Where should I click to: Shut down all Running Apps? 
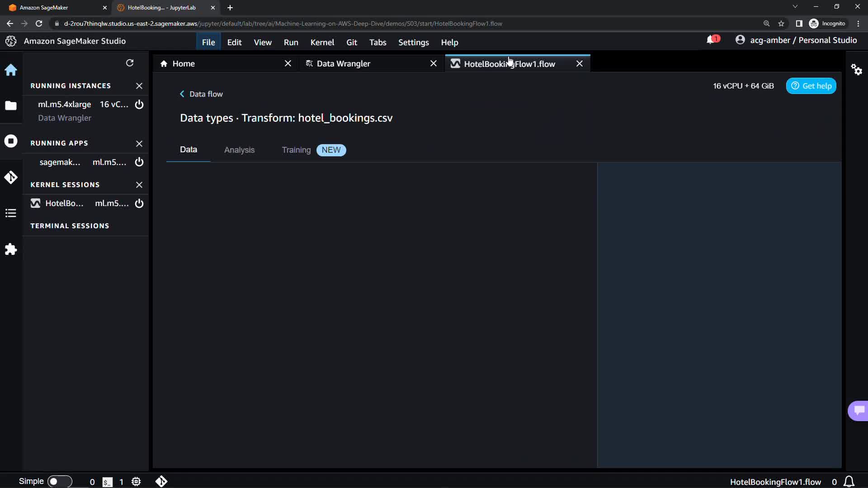pos(139,143)
